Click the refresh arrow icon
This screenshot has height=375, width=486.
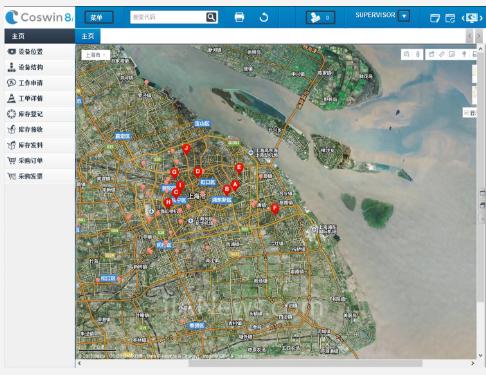264,17
